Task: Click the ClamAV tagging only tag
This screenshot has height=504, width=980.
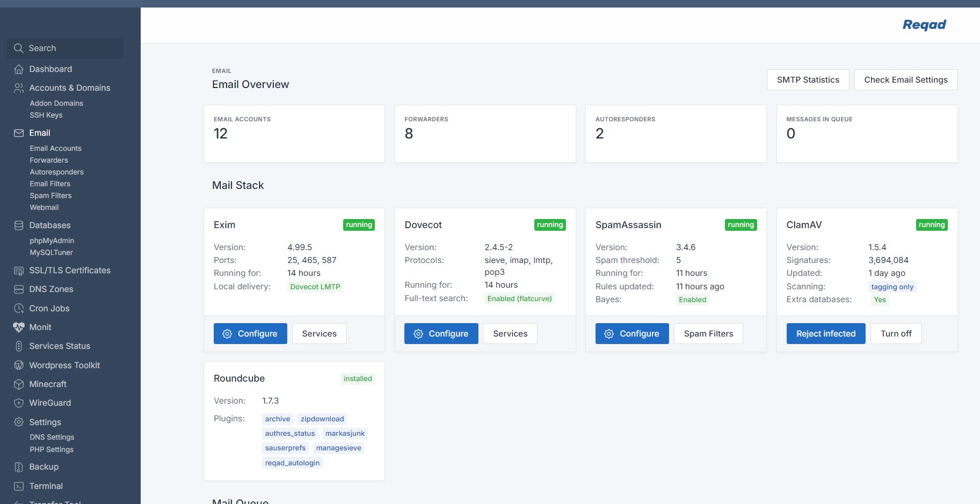Action: 892,287
